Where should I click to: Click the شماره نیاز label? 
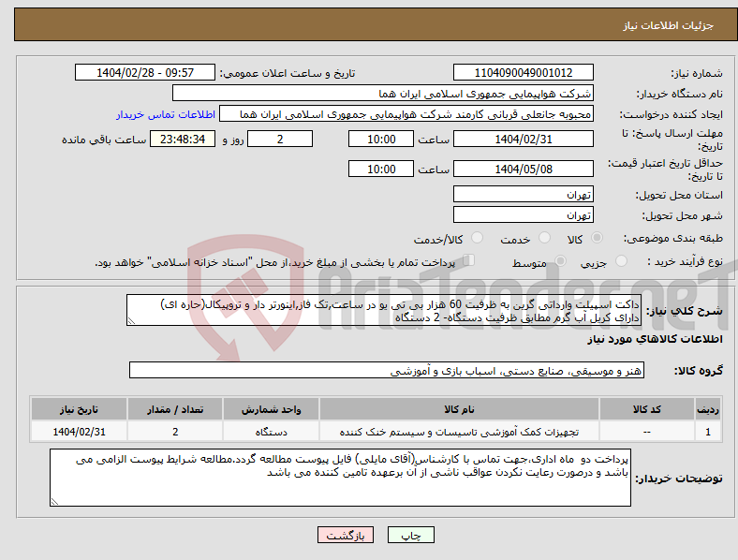click(x=697, y=73)
